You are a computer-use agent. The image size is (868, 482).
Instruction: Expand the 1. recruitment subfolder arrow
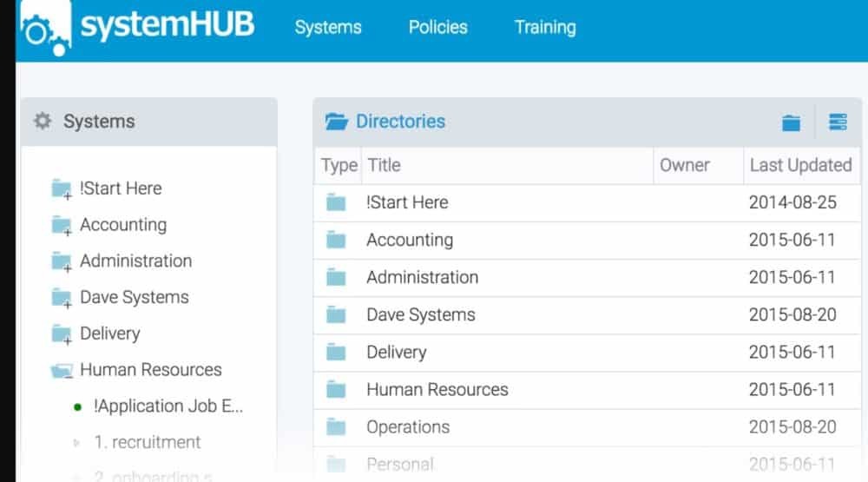tap(77, 443)
